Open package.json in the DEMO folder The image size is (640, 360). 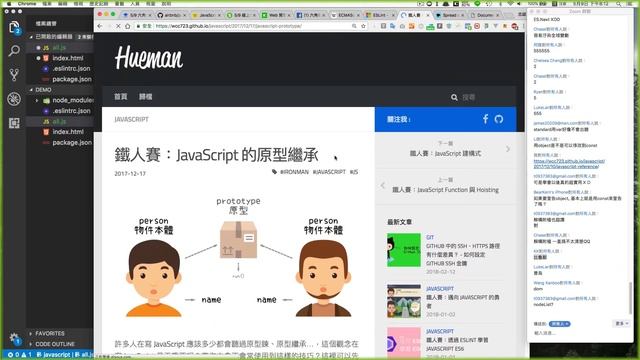point(61,142)
